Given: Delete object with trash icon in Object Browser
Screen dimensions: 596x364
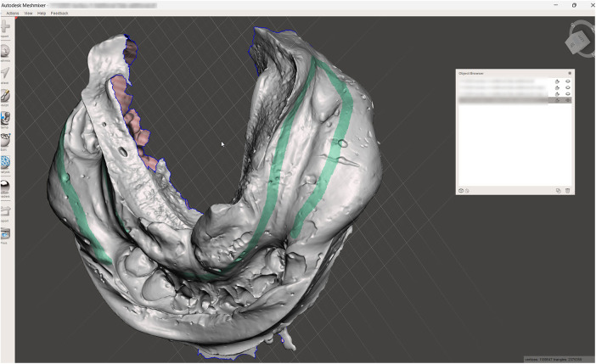Looking at the screenshot, I should tap(567, 191).
